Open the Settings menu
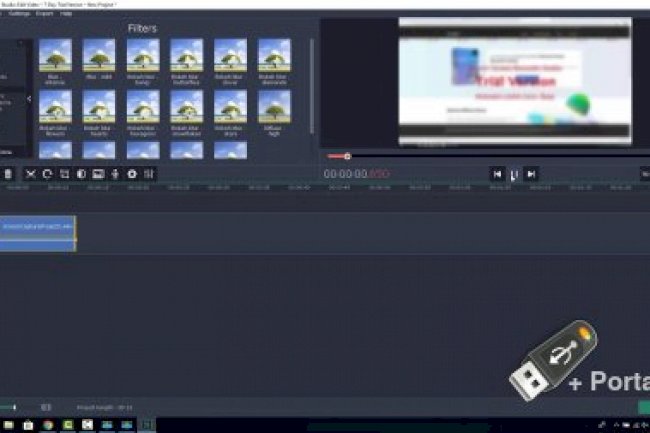 coord(19,14)
